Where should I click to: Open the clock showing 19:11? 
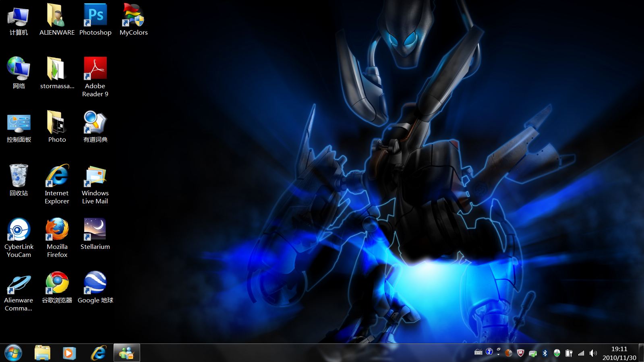pos(619,353)
